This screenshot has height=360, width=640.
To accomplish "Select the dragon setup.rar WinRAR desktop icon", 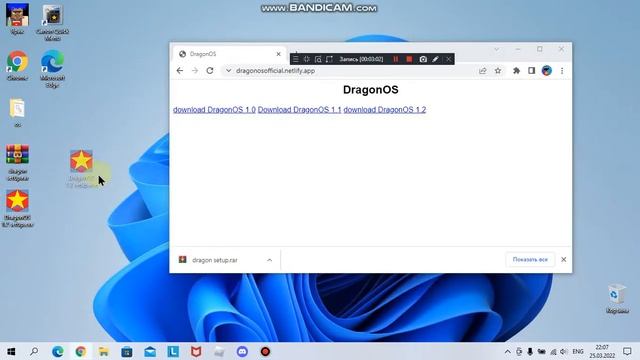I will click(18, 162).
